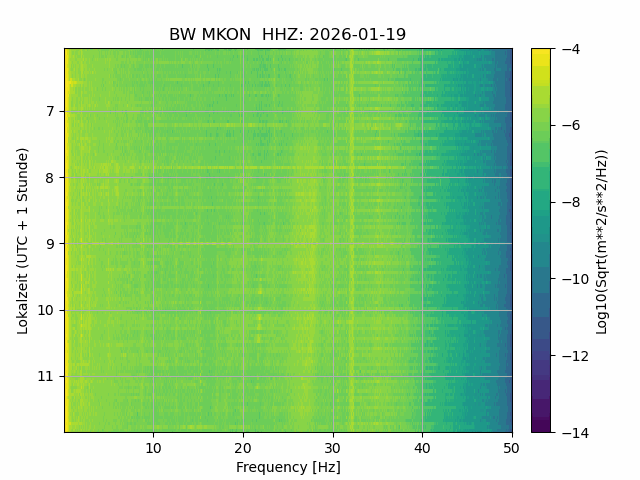This screenshot has height=480, width=640.
Task: Click the y-axis tick label 7
Action: [x=50, y=111]
